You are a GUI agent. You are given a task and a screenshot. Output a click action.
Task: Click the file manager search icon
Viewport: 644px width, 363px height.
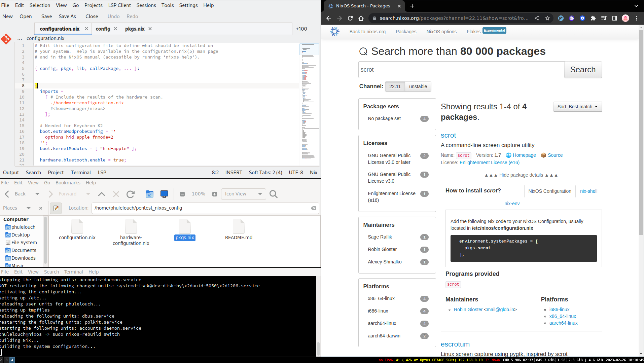(274, 194)
